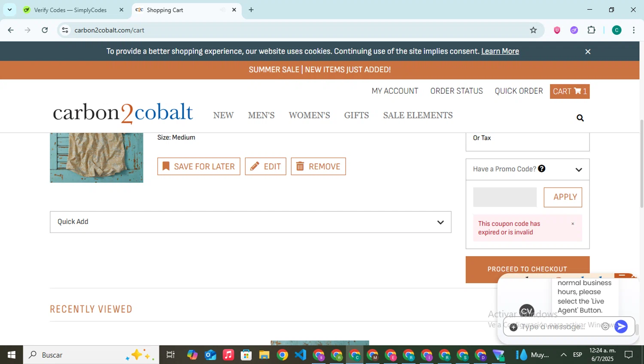The height and width of the screenshot is (364, 644).
Task: Click the chat attachment plus icon
Action: point(513,327)
